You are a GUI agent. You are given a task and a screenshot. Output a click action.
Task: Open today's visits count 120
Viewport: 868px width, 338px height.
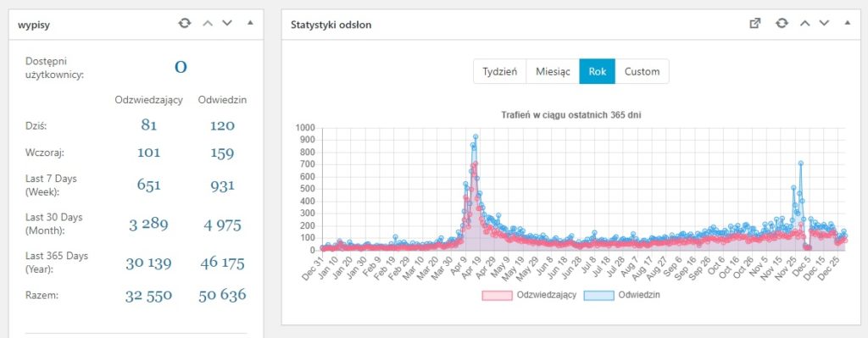pyautogui.click(x=223, y=125)
